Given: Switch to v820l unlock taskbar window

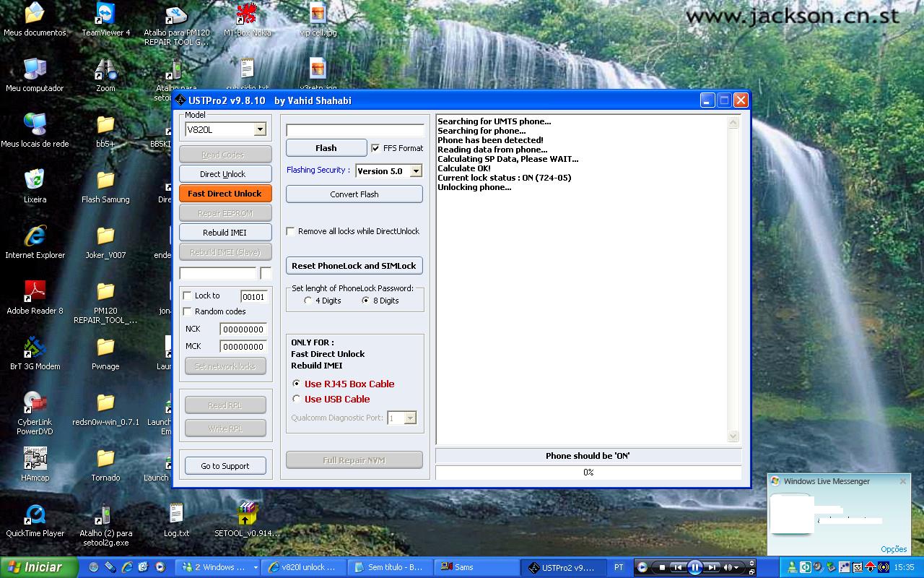Looking at the screenshot, I should 303,567.
